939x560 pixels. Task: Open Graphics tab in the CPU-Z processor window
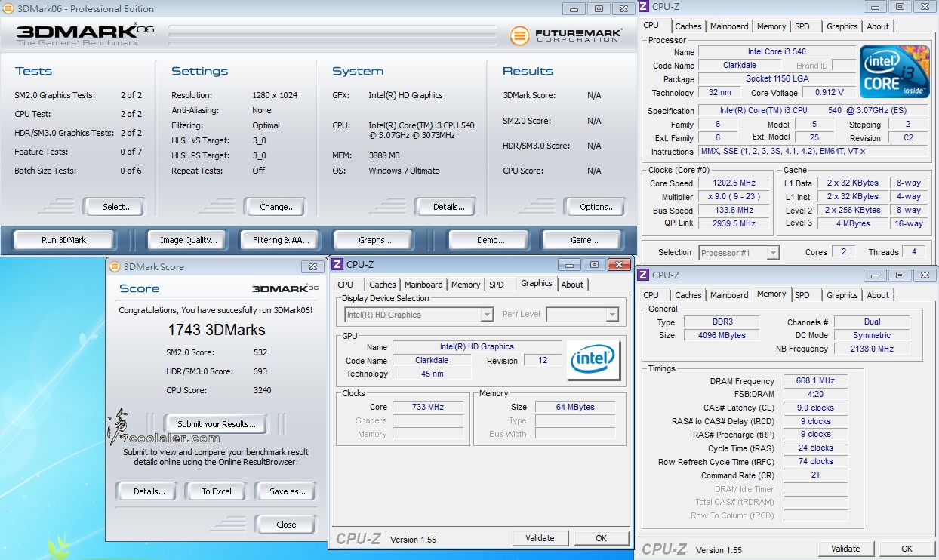(x=842, y=26)
